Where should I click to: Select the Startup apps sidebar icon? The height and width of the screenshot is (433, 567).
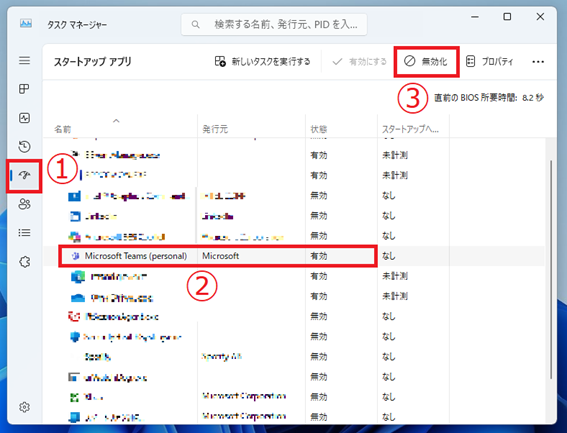24,175
